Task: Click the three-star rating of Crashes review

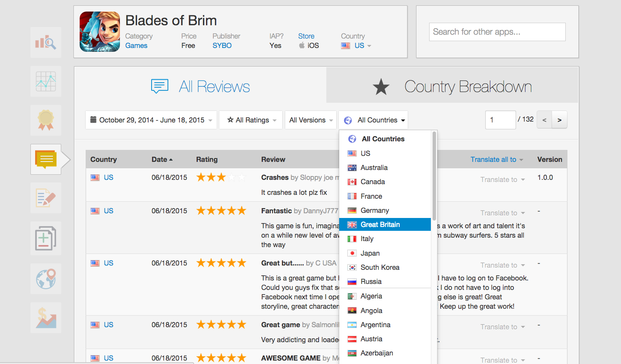Action: click(x=221, y=177)
